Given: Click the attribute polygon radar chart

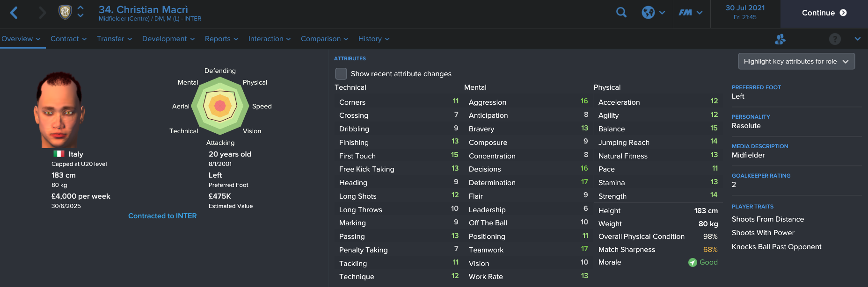Looking at the screenshot, I should 220,106.
